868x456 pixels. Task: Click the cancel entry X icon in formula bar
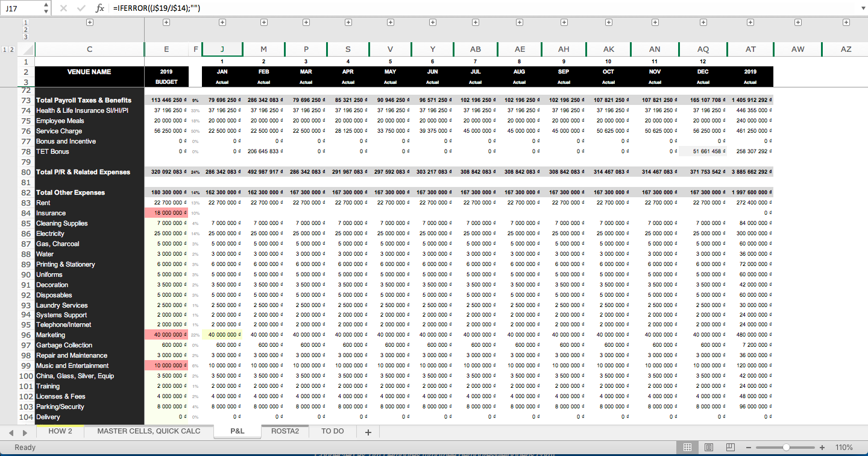64,8
